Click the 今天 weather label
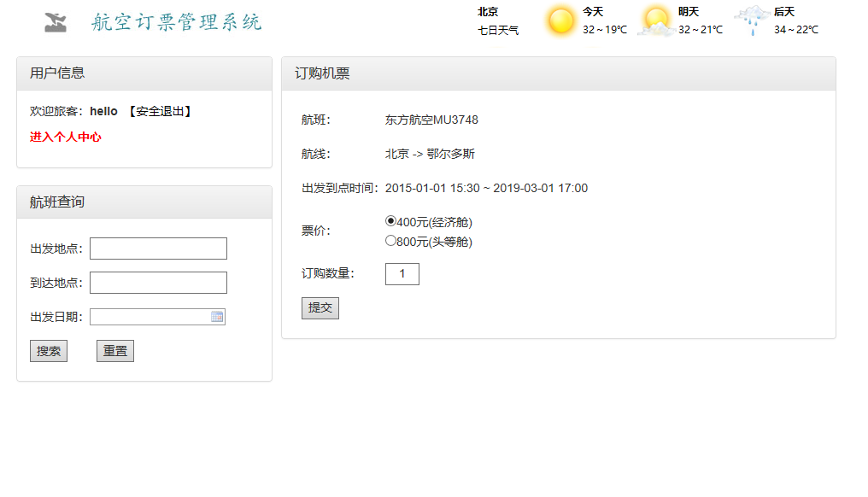 (x=593, y=12)
